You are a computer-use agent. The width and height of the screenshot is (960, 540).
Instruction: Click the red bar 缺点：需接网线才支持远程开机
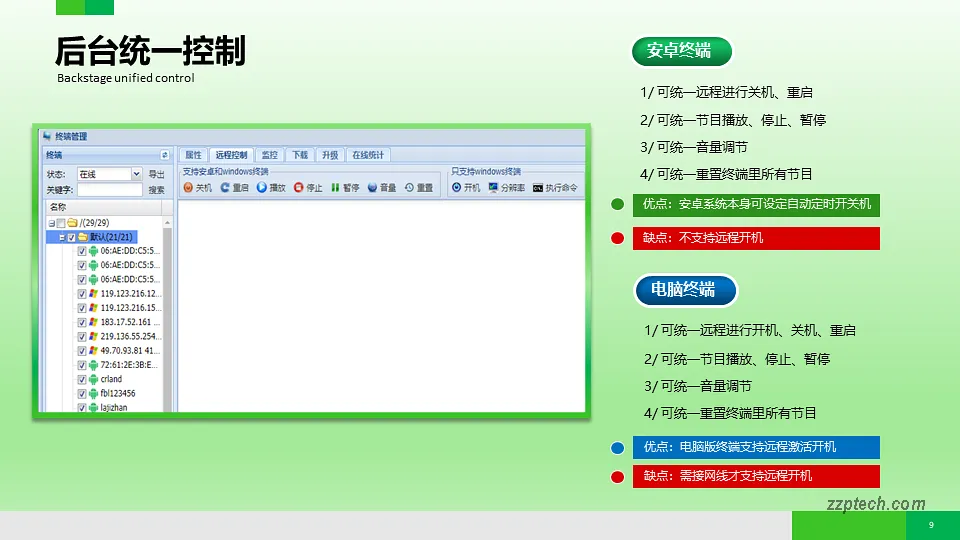tap(756, 476)
